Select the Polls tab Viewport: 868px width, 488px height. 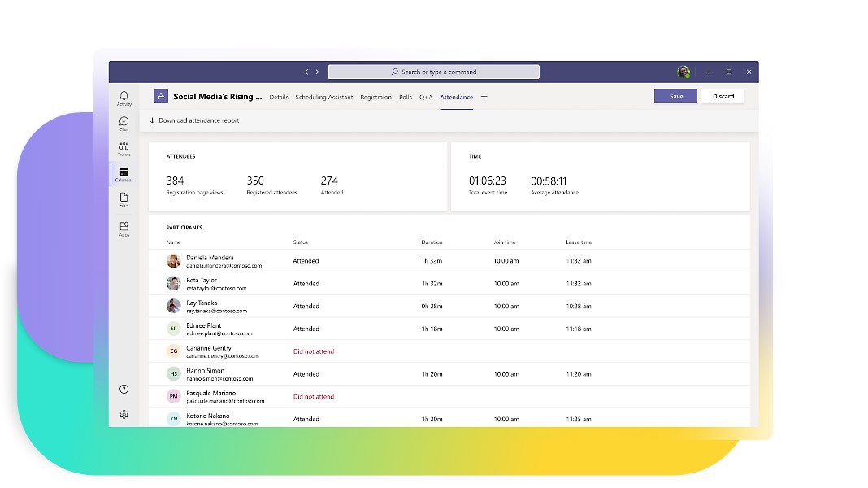(x=406, y=97)
